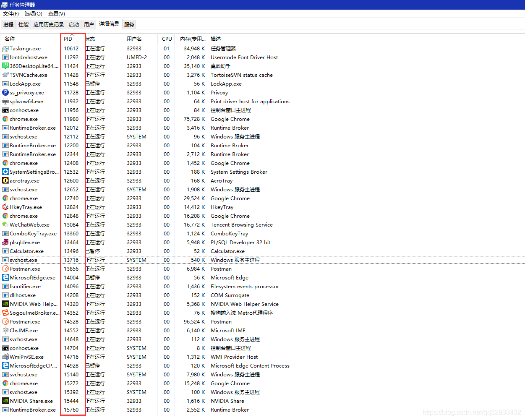This screenshot has width=525, height=420.
Task: Select the Calculator.exe process name
Action: tap(26, 251)
